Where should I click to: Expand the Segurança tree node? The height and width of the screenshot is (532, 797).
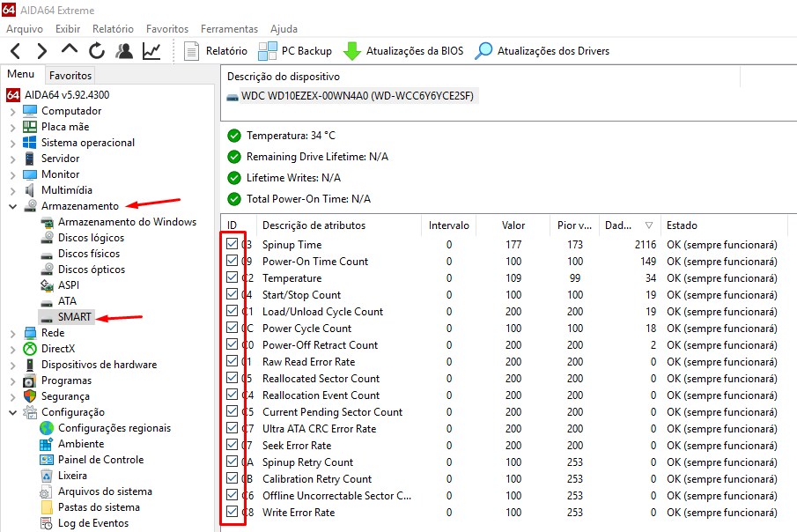point(13,396)
